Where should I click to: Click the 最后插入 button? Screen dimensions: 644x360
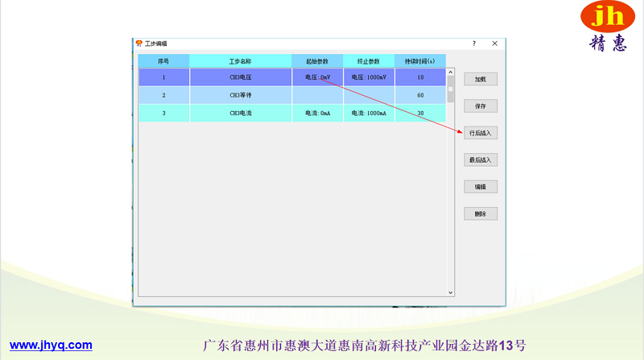point(480,160)
